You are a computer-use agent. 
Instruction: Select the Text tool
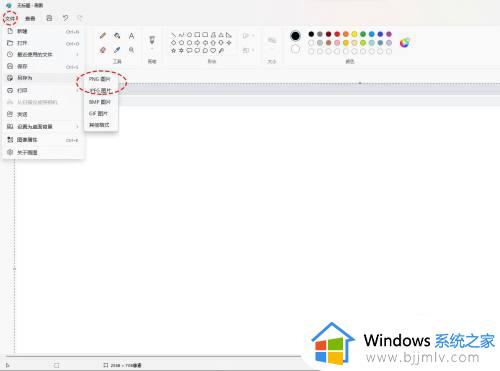[x=131, y=36]
